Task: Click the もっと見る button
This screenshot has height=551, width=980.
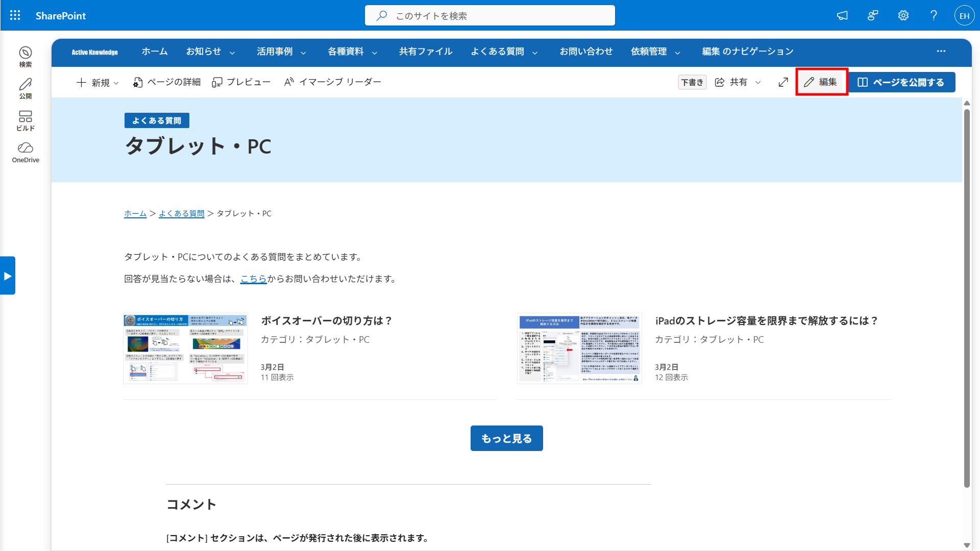Action: (506, 438)
